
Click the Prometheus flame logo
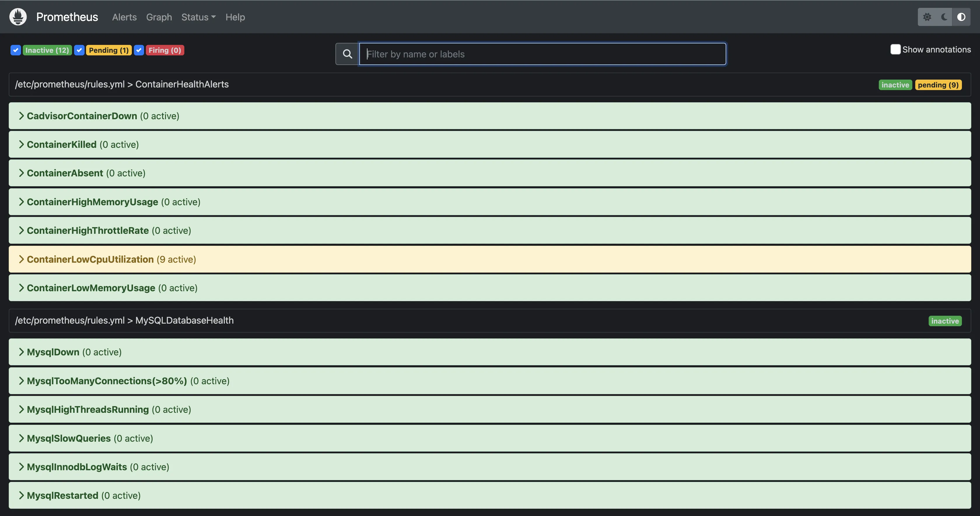(x=18, y=17)
